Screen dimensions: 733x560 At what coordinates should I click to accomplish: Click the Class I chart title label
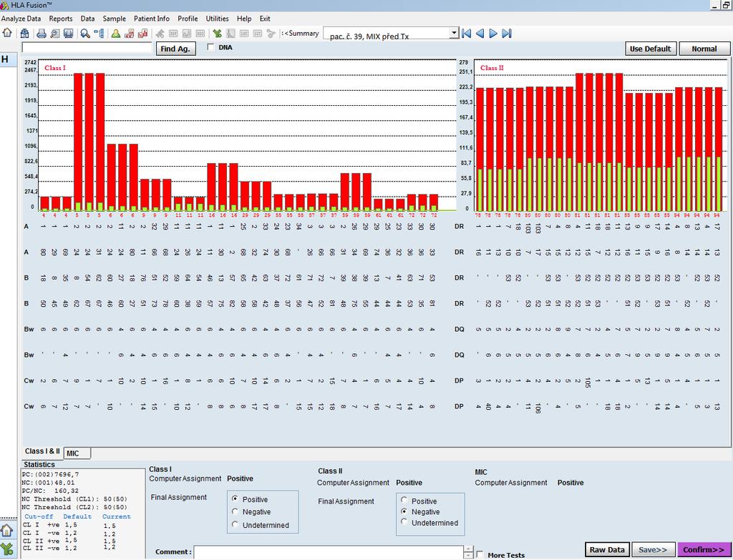(55, 68)
